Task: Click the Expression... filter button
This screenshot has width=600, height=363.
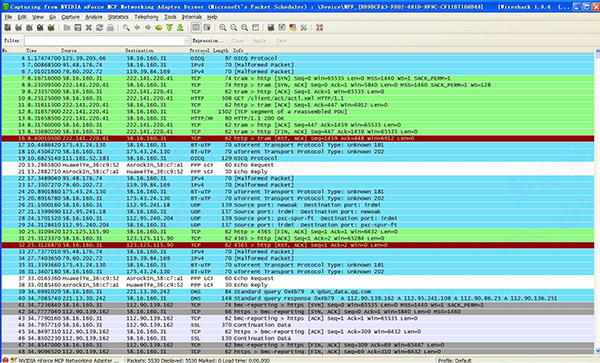Action: (208, 41)
